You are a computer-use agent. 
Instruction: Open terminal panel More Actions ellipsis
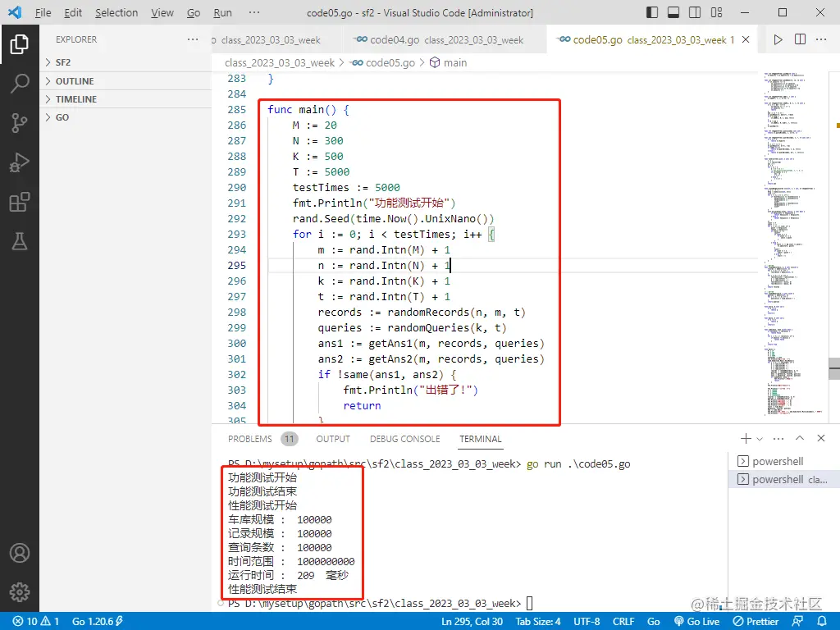click(x=778, y=439)
